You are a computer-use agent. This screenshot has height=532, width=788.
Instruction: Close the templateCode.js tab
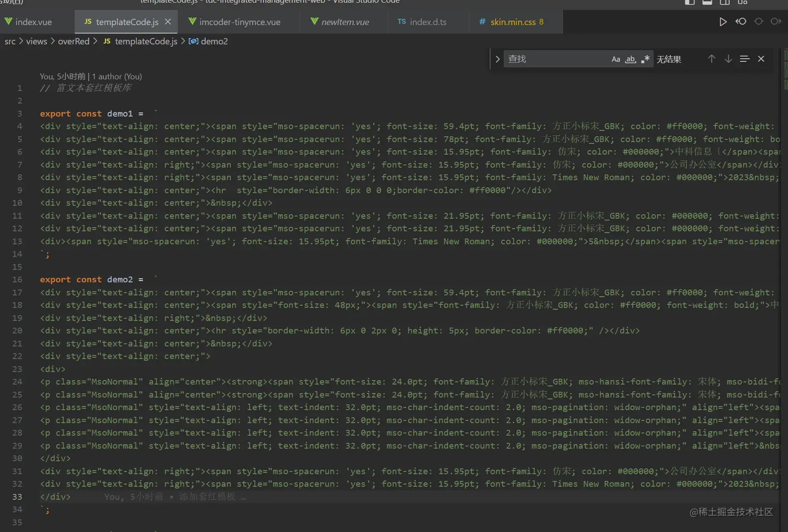pos(168,22)
